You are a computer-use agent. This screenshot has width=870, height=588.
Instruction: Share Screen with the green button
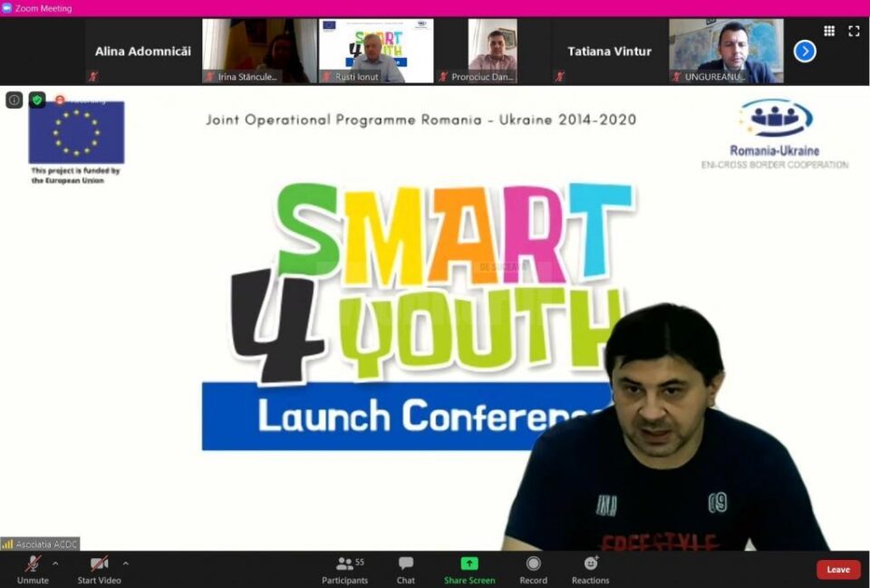(x=469, y=570)
